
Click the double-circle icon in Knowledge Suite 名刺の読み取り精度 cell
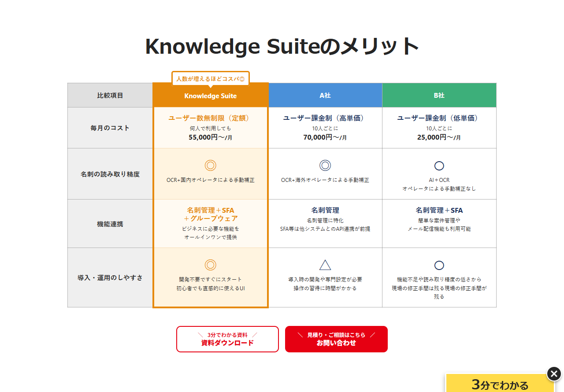(211, 166)
